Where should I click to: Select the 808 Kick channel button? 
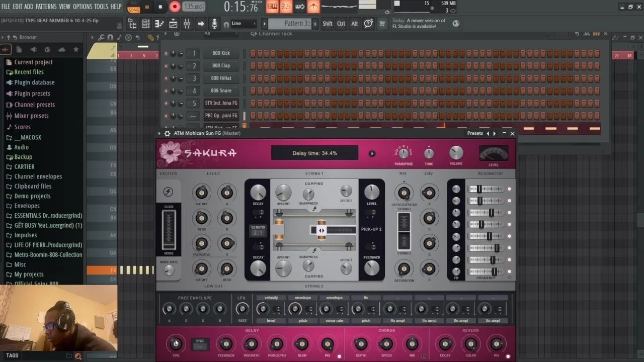tap(221, 53)
